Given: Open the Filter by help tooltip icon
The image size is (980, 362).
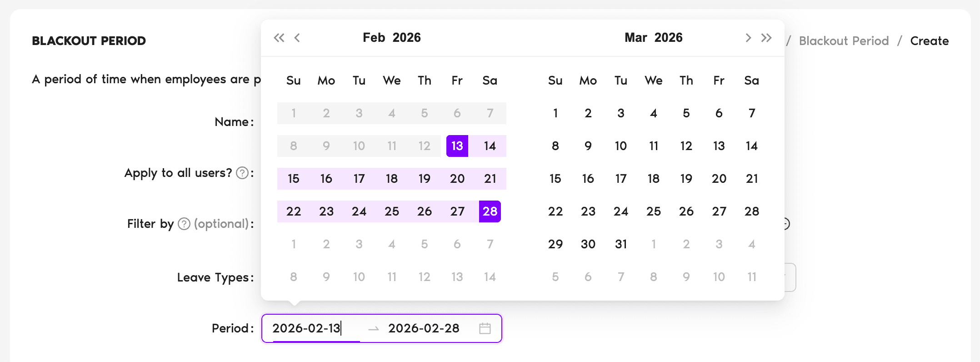Looking at the screenshot, I should pos(184,224).
